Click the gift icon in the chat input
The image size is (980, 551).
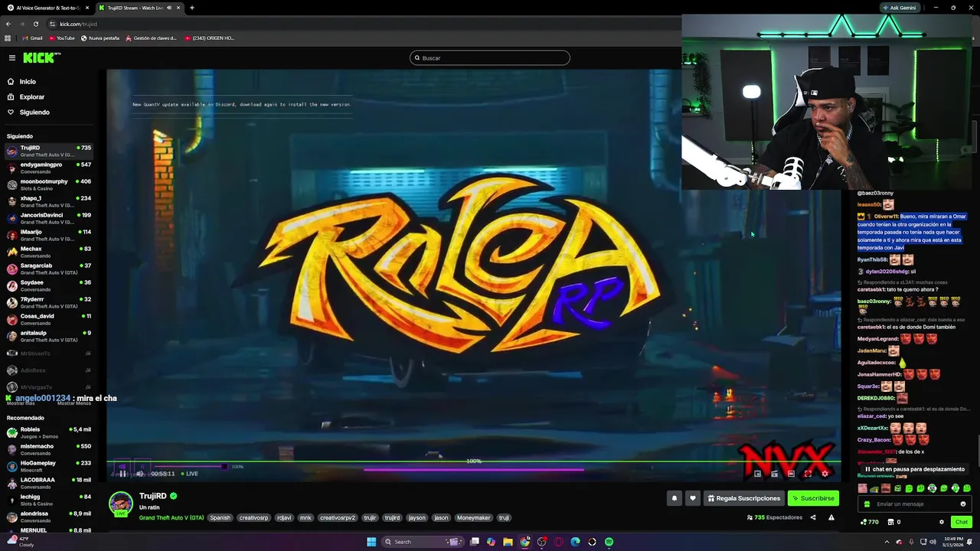pos(867,504)
